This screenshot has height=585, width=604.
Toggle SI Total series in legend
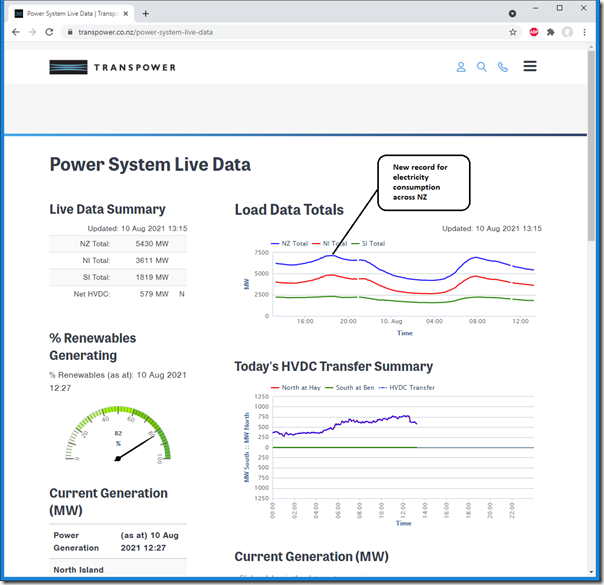point(368,243)
